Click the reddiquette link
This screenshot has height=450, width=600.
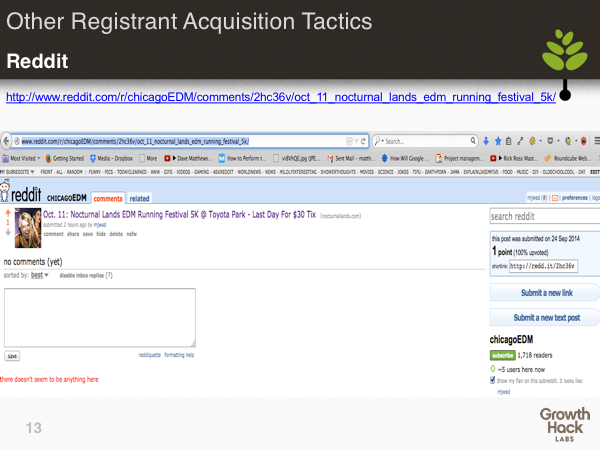(150, 355)
